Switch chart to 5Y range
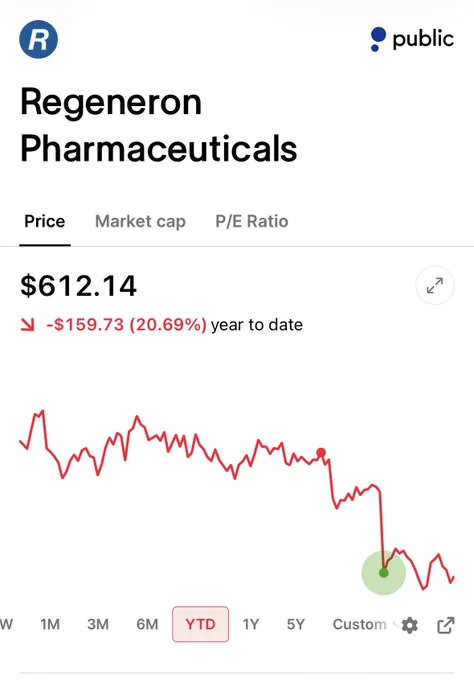The height and width of the screenshot is (680, 474). coord(296,624)
